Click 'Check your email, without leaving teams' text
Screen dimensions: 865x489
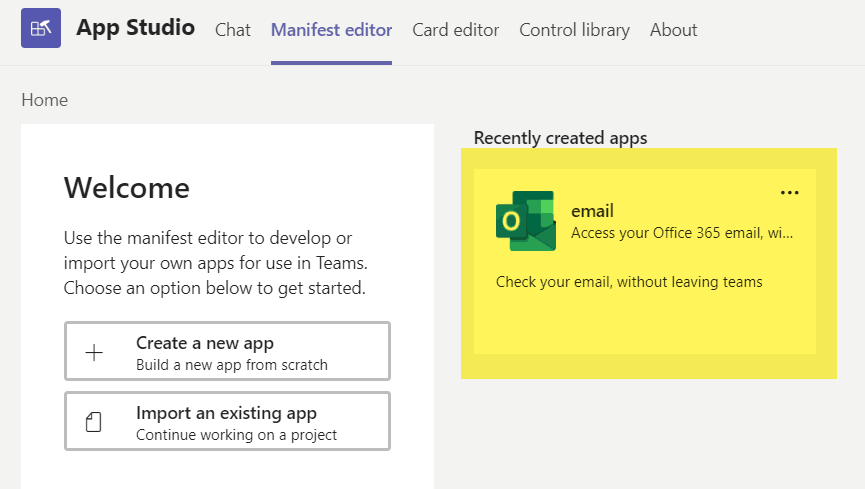click(629, 282)
